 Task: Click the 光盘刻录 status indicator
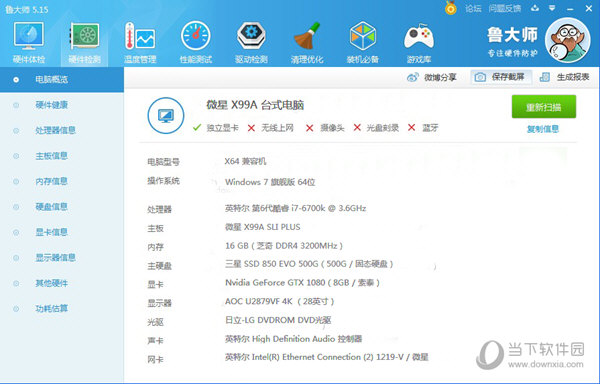click(x=376, y=128)
